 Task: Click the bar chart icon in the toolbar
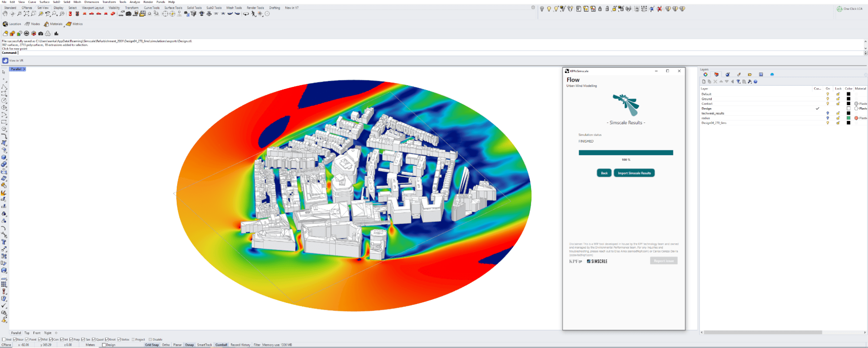pyautogui.click(x=56, y=33)
